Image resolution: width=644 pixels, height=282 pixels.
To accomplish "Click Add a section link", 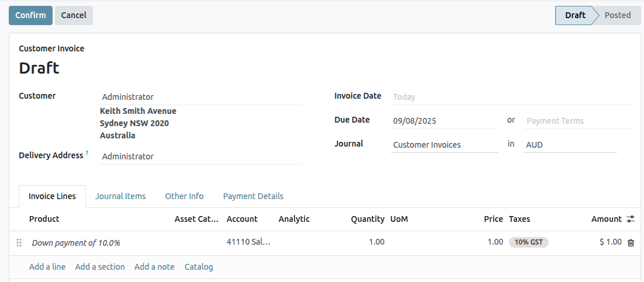I will pos(100,267).
